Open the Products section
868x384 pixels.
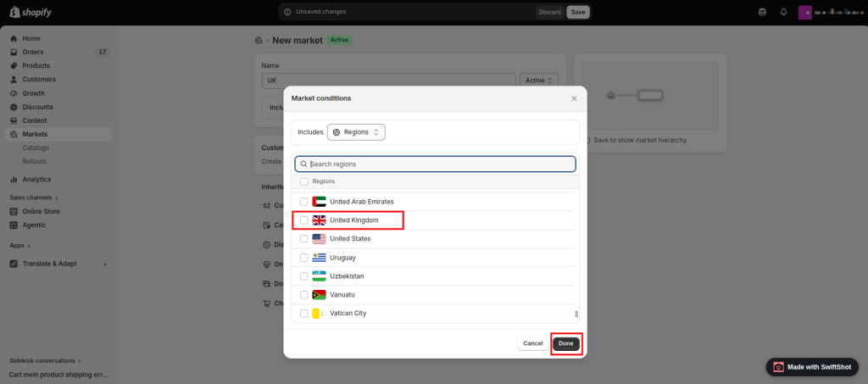tap(36, 65)
